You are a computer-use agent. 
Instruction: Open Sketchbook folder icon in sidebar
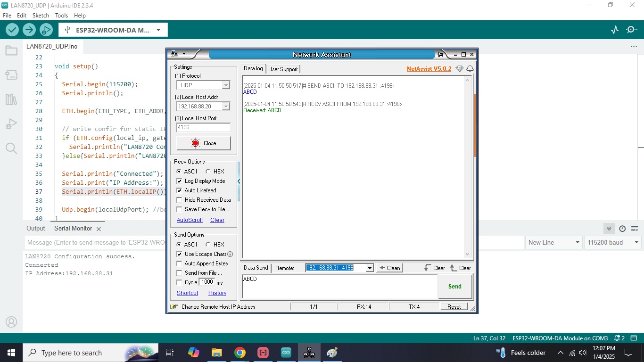point(11,51)
